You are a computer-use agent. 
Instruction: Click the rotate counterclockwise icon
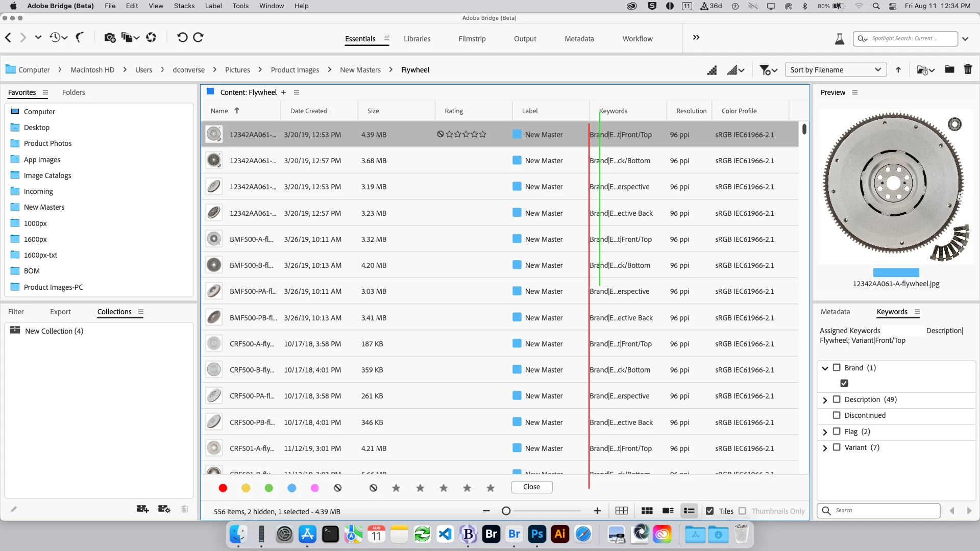[x=182, y=37]
